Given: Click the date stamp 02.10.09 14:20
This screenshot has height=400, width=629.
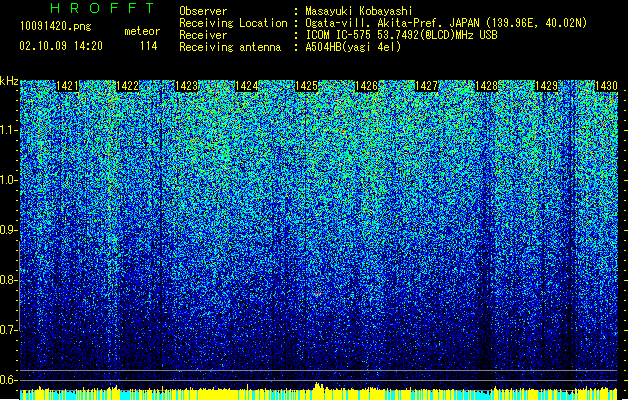Looking at the screenshot, I should pos(61,46).
